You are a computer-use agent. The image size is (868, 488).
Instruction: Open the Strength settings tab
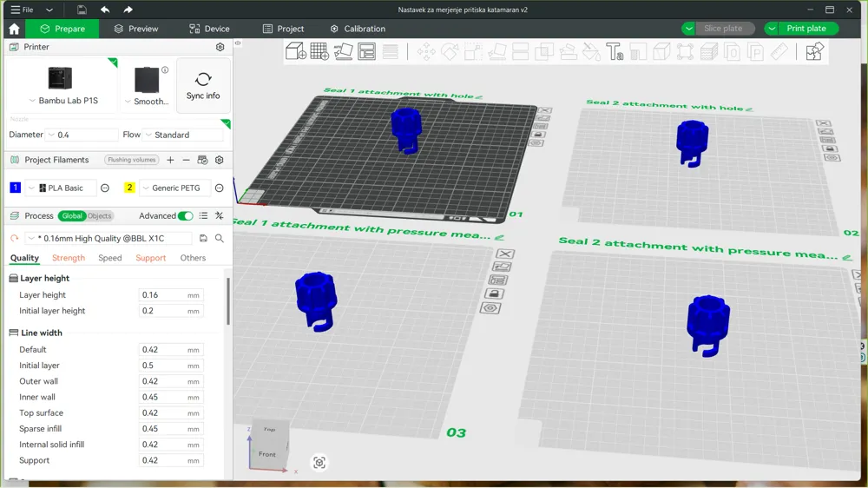pyautogui.click(x=69, y=258)
